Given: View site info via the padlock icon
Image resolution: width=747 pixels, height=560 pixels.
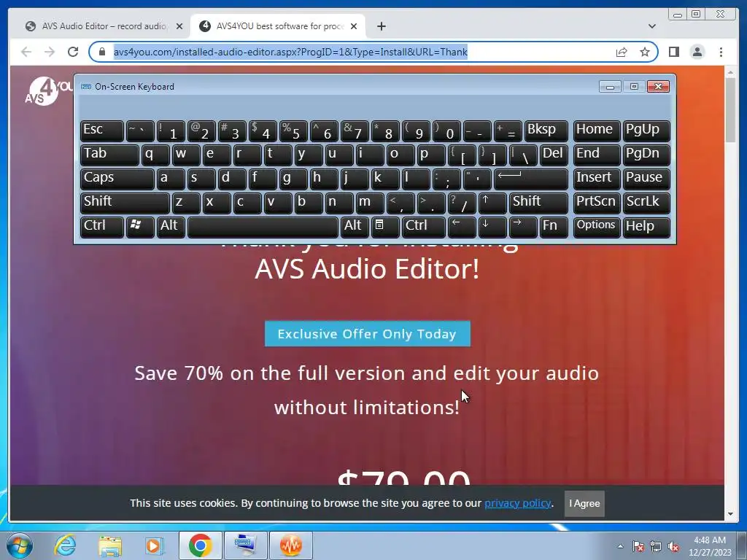Looking at the screenshot, I should 102,52.
